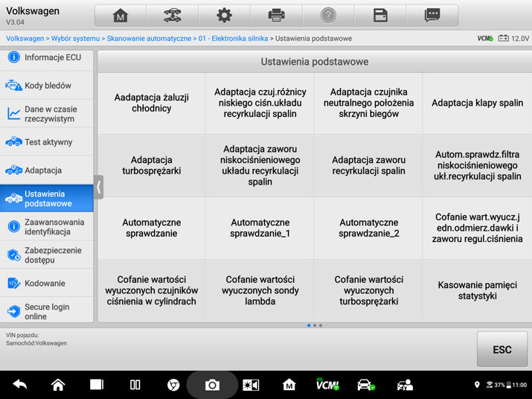Open the MaxiSys home (M) toolbar icon
Image resolution: width=532 pixels, height=399 pixels.
(121, 16)
